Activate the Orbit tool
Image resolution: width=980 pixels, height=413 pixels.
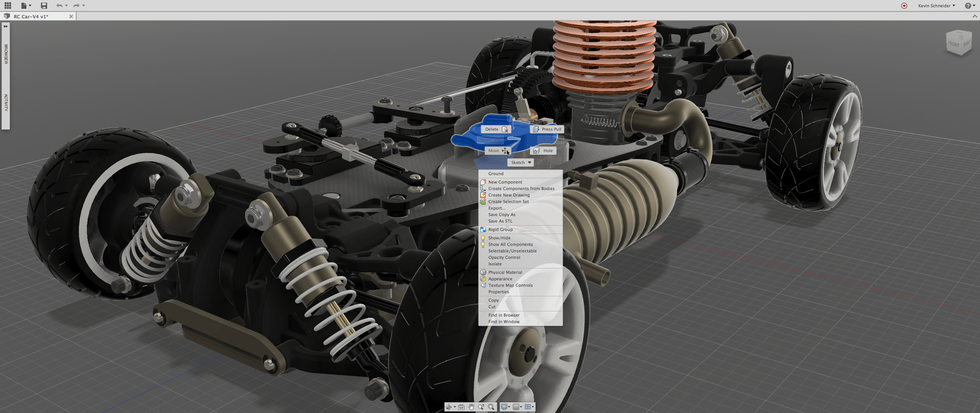[449, 407]
